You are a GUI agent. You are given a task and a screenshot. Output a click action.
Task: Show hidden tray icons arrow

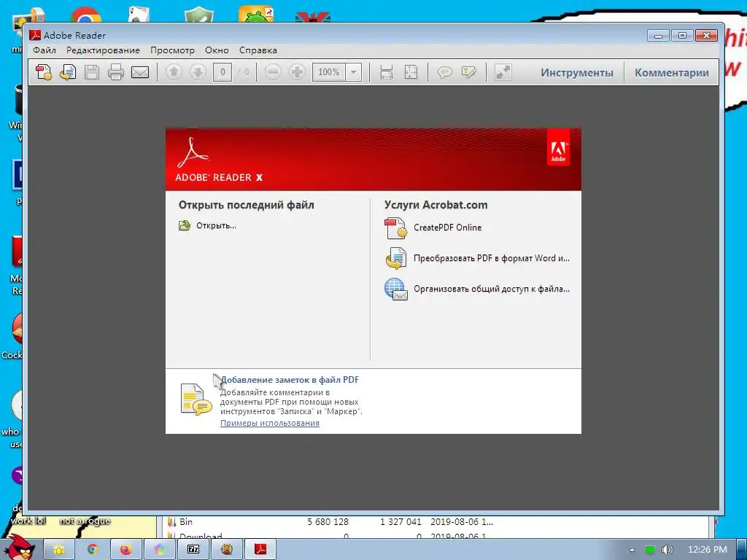632,550
